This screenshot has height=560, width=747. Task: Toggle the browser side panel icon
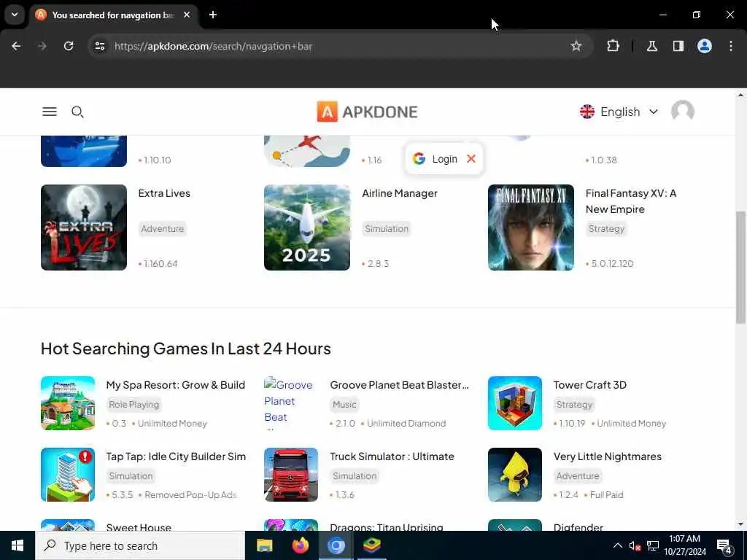tap(678, 46)
